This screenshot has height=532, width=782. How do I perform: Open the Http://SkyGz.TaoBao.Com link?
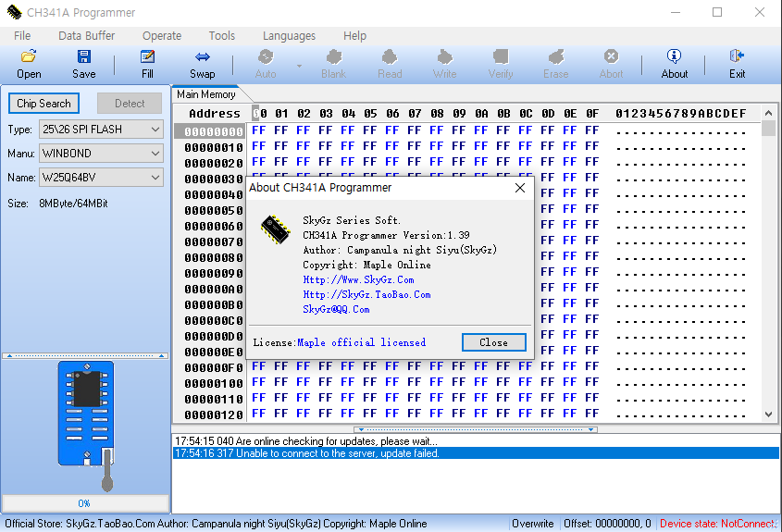366,294
